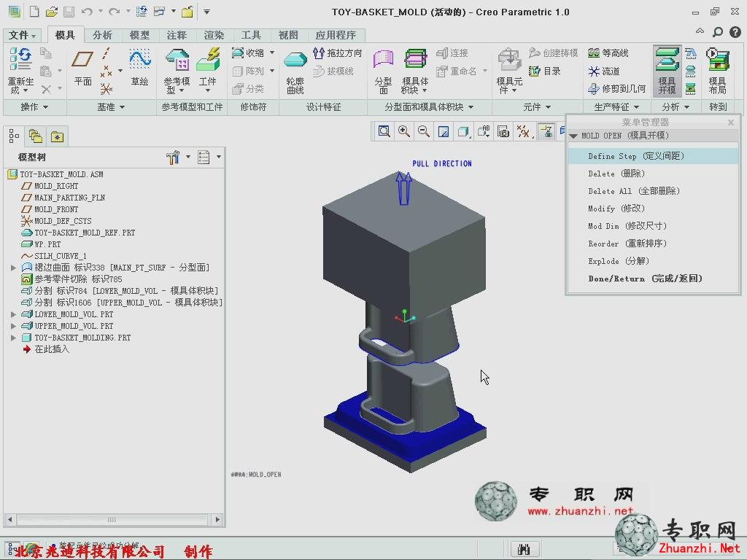Collapse the MOLD OPEN menu triangle
The width and height of the screenshot is (747, 560).
point(573,136)
